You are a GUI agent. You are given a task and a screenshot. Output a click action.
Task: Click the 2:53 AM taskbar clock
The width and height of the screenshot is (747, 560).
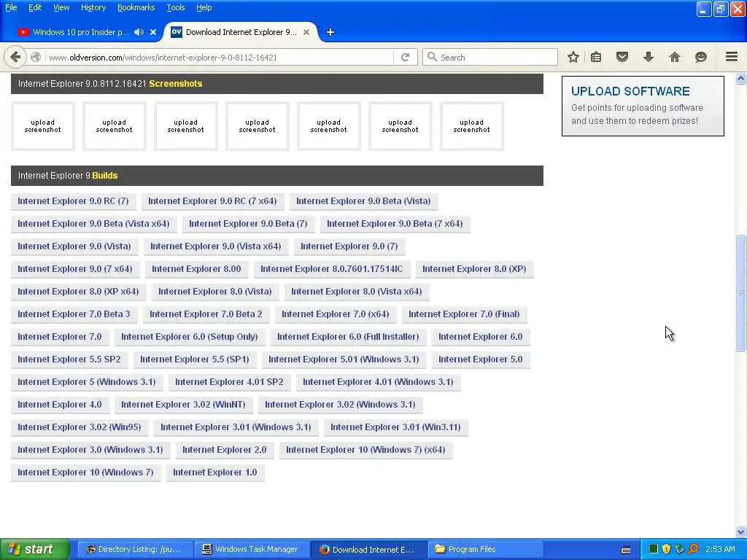pyautogui.click(x=720, y=550)
